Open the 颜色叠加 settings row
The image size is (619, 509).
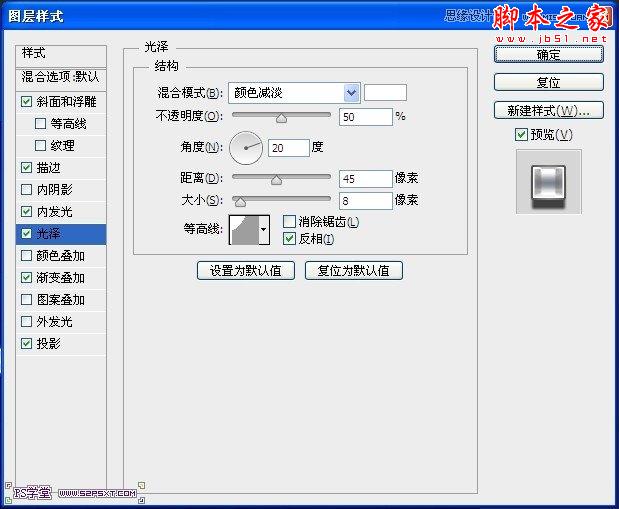(x=61, y=255)
